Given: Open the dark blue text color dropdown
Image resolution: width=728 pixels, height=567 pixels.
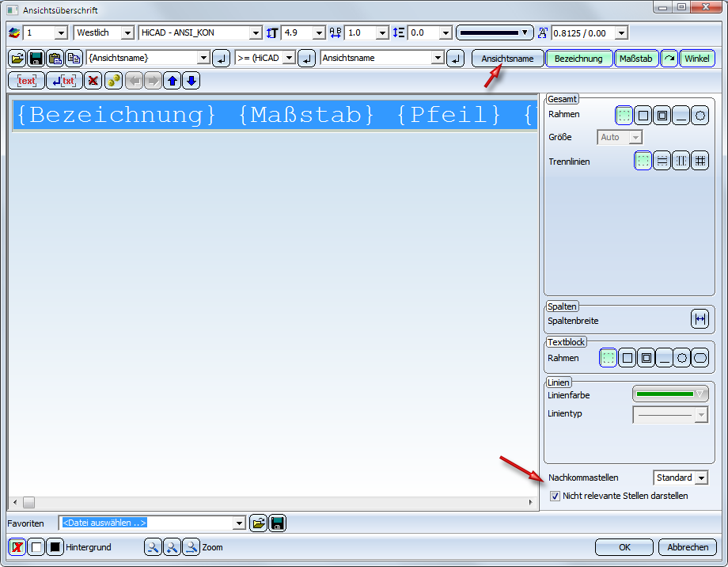Looking at the screenshot, I should pyautogui.click(x=495, y=33).
